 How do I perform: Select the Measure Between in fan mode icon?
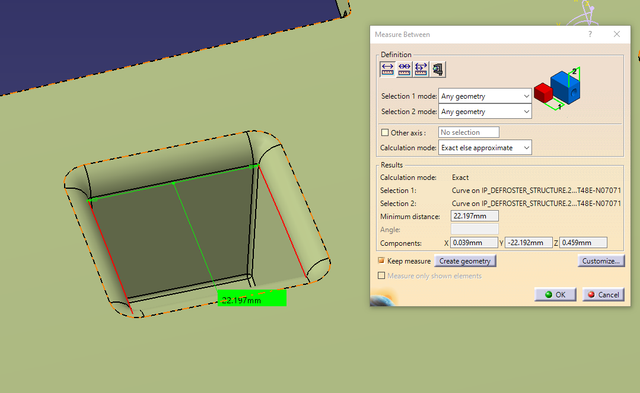[421, 69]
